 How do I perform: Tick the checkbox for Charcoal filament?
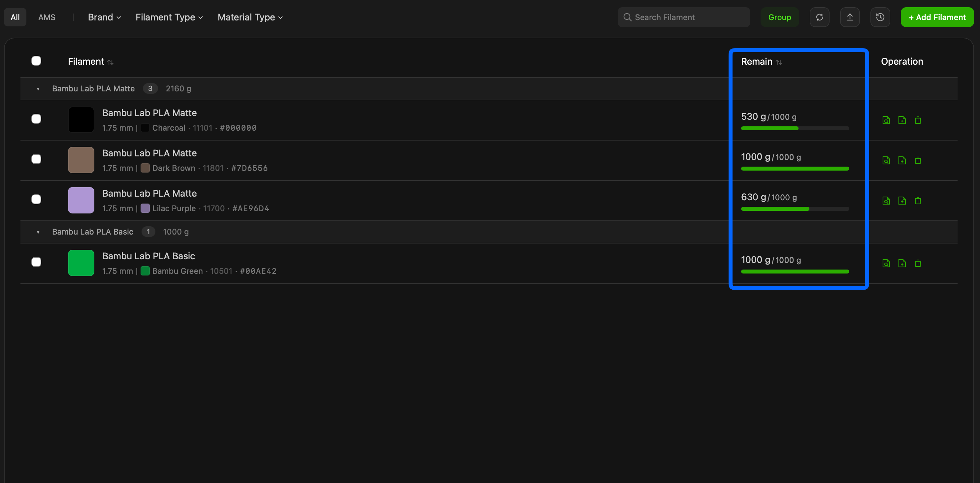click(x=36, y=119)
